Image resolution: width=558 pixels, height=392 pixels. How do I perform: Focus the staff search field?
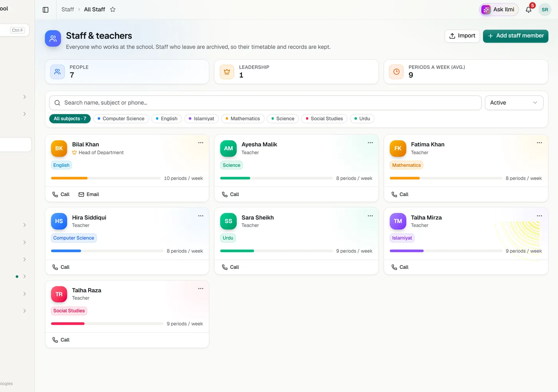(265, 103)
